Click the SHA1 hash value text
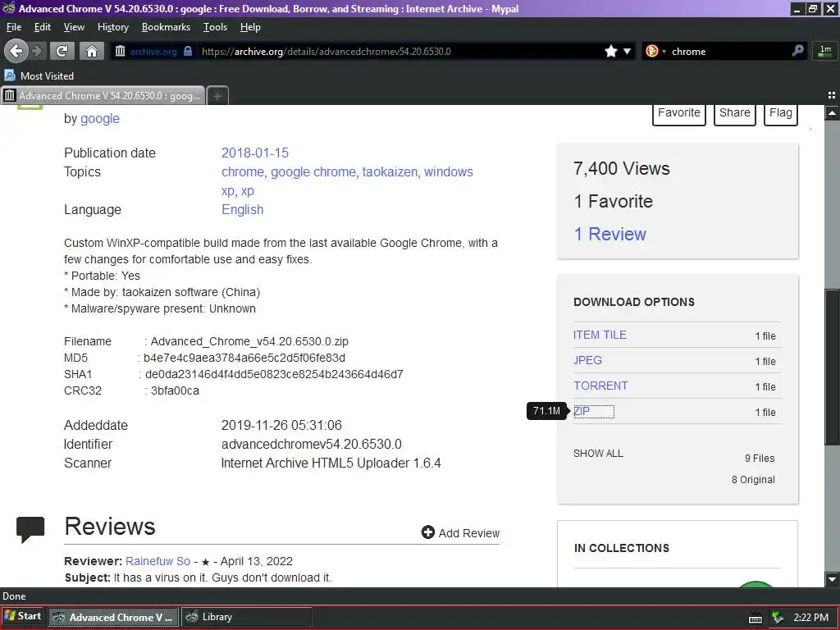This screenshot has height=630, width=840. (274, 374)
